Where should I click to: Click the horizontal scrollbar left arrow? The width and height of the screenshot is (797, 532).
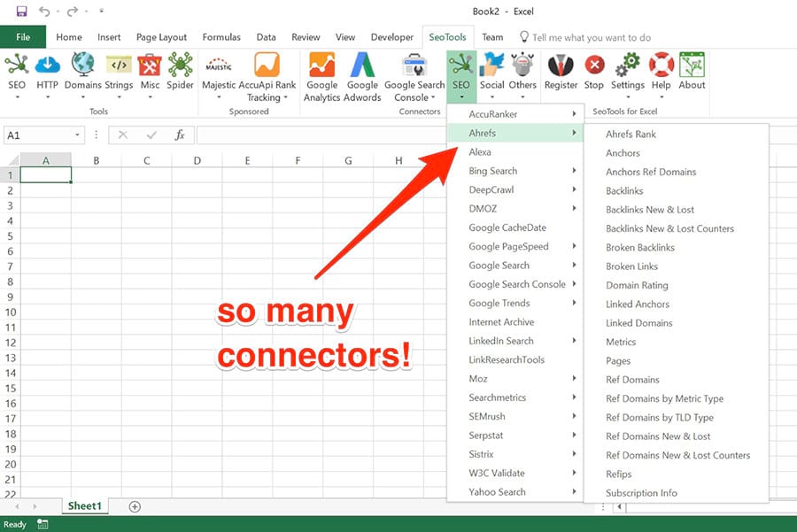coord(620,506)
